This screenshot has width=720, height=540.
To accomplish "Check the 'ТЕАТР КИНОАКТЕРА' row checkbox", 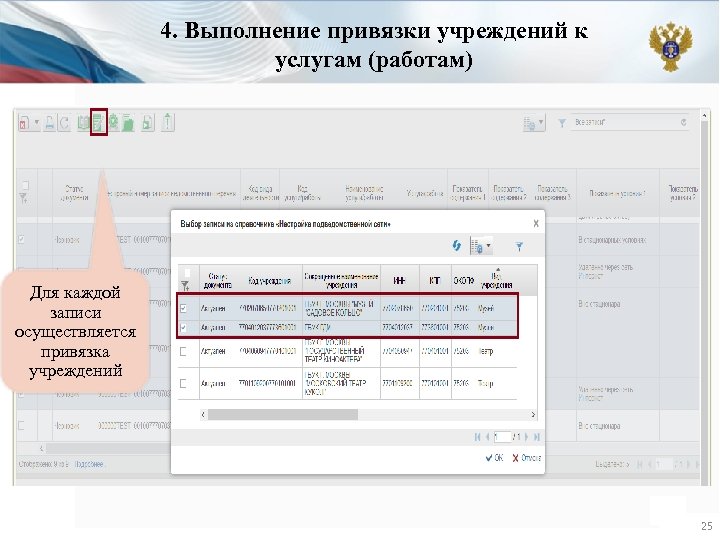I will click(183, 352).
